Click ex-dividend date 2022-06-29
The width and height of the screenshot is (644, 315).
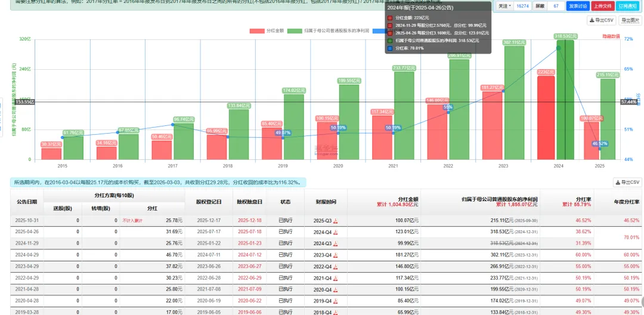tap(249, 277)
